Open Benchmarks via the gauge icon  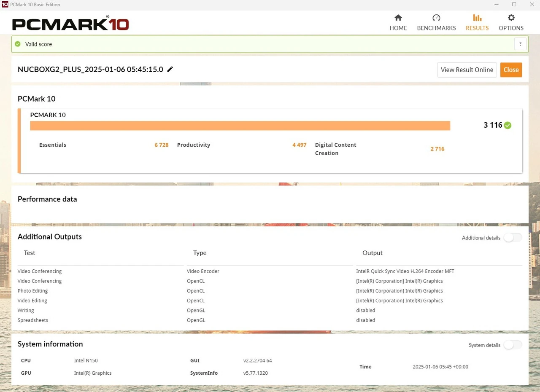[x=436, y=18]
